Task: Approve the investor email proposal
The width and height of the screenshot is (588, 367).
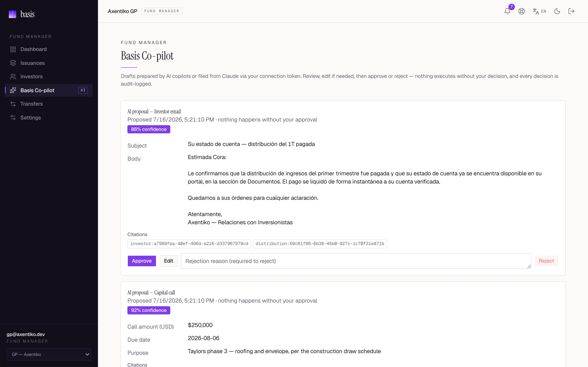Action: point(142,261)
